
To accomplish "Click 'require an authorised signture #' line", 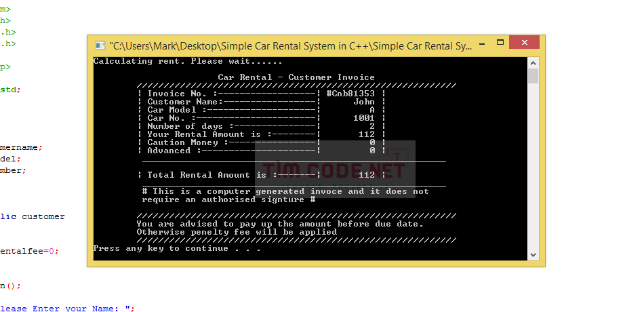I will coord(228,200).
